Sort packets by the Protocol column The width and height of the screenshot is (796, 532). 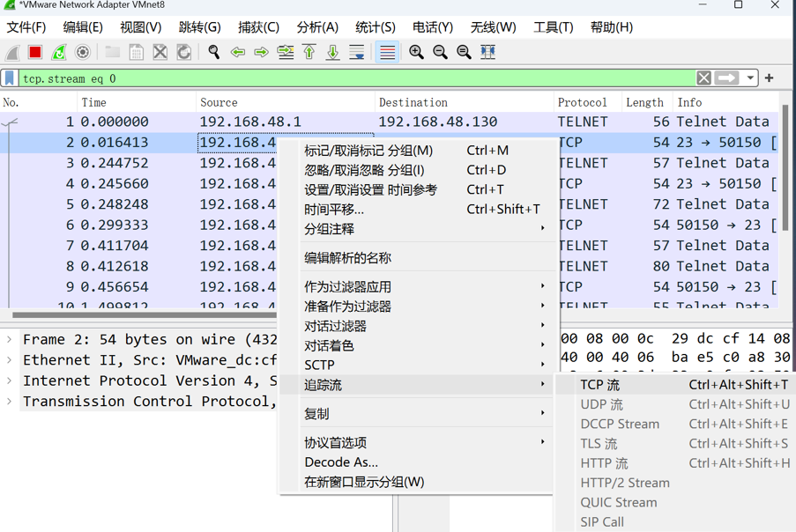tap(587, 102)
